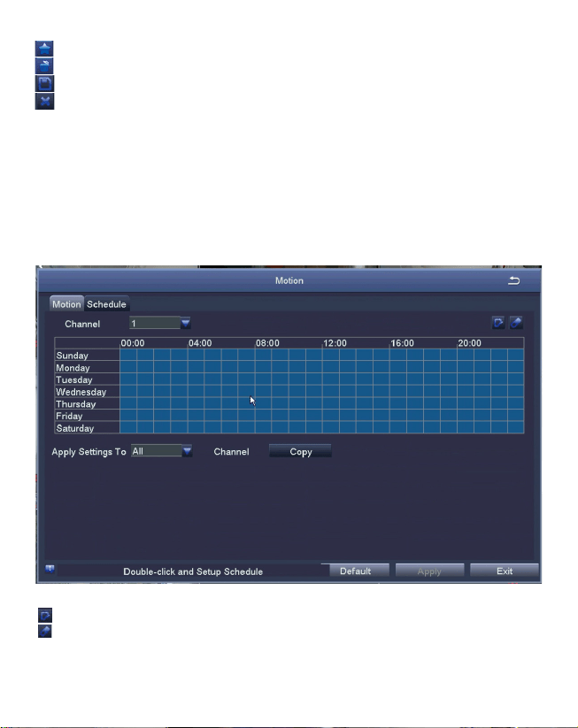Click the back arrow in Motion title bar
Image resolution: width=578 pixels, height=728 pixels.
tap(513, 280)
